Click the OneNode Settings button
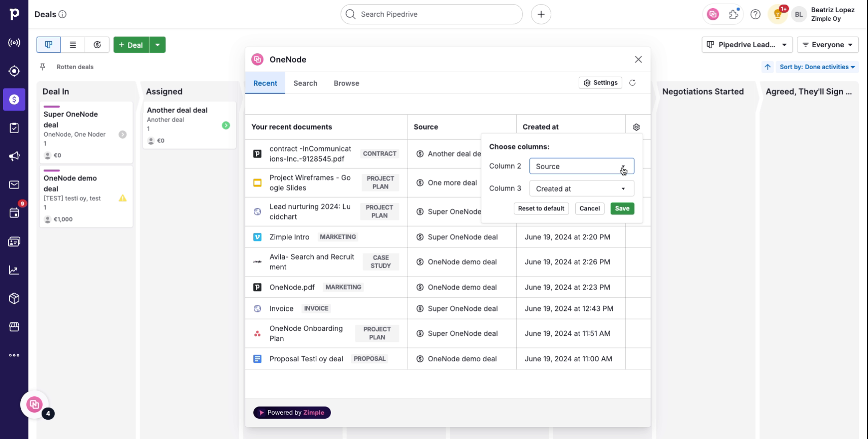868x439 pixels. pos(600,83)
